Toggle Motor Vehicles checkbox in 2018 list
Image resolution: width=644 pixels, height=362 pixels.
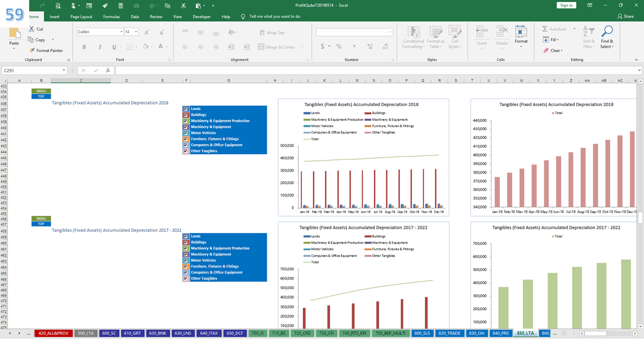pyautogui.click(x=186, y=133)
